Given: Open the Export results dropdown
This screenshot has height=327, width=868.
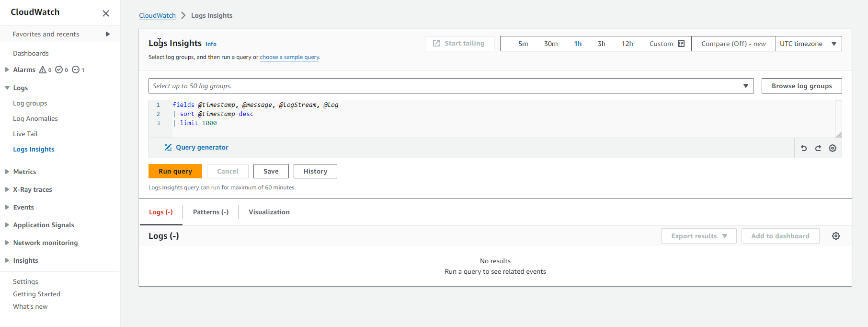Looking at the screenshot, I should [699, 236].
